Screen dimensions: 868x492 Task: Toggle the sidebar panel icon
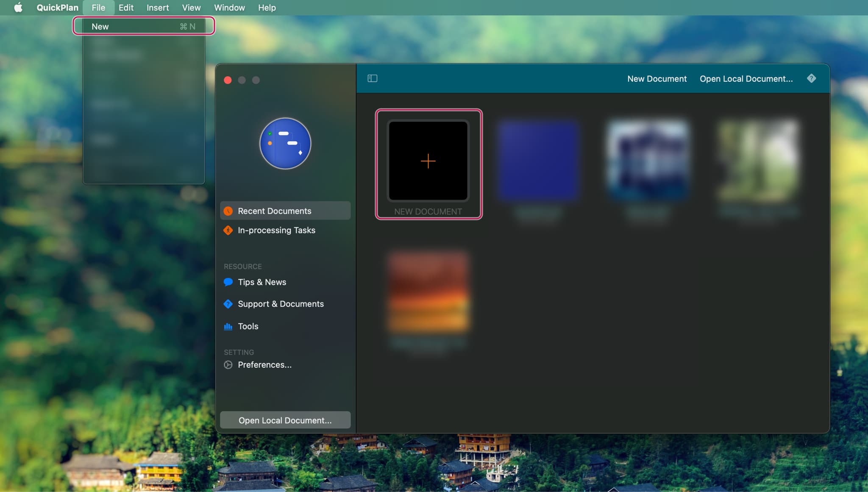tap(372, 78)
